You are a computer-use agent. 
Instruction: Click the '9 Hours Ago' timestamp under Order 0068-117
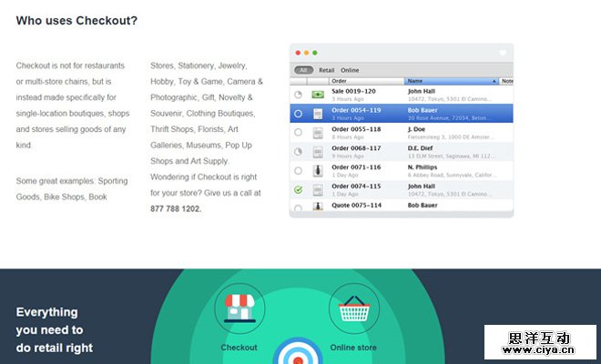click(x=348, y=156)
